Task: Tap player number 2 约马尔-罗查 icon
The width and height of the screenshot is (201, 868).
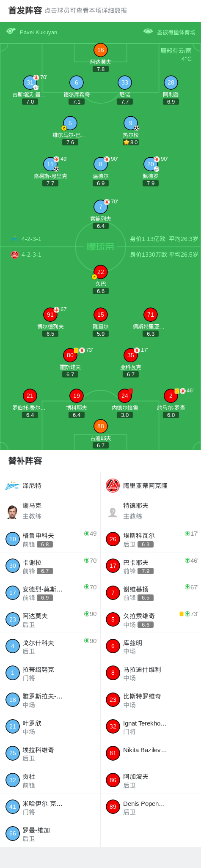Action: pos(171,396)
